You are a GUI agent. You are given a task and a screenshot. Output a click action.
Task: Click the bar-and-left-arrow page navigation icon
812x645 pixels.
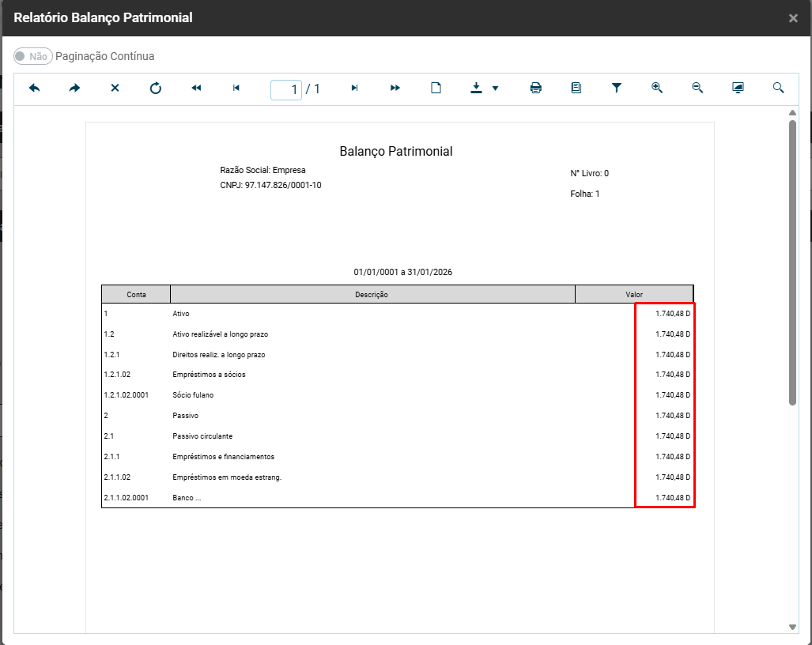pos(236,88)
